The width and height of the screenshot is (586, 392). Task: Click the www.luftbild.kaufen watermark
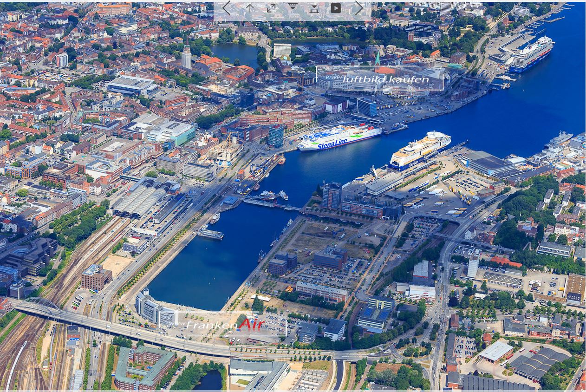pyautogui.click(x=380, y=78)
